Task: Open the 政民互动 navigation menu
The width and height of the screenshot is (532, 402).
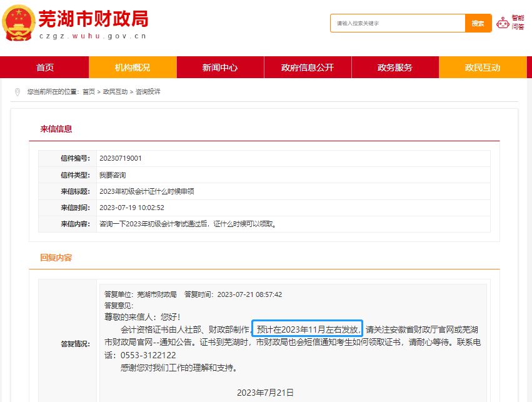Action: (483, 67)
